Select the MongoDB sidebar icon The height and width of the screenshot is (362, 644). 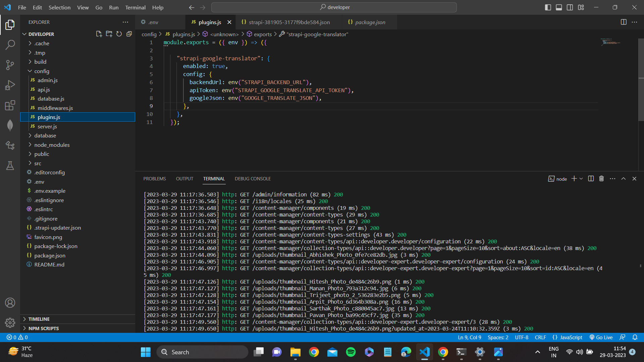10,125
